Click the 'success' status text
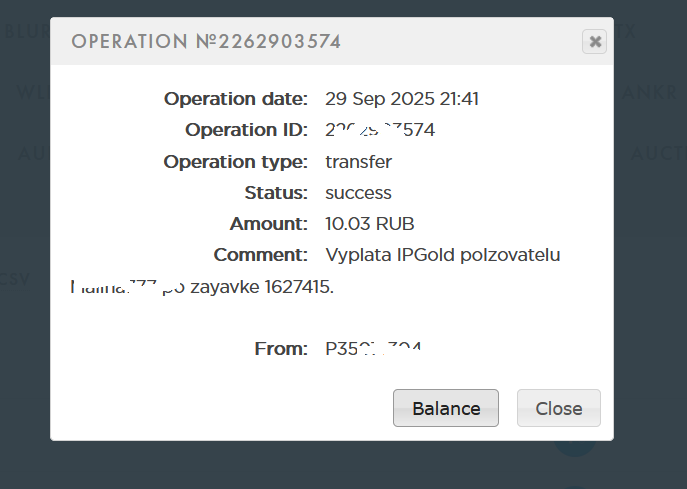 pos(358,192)
